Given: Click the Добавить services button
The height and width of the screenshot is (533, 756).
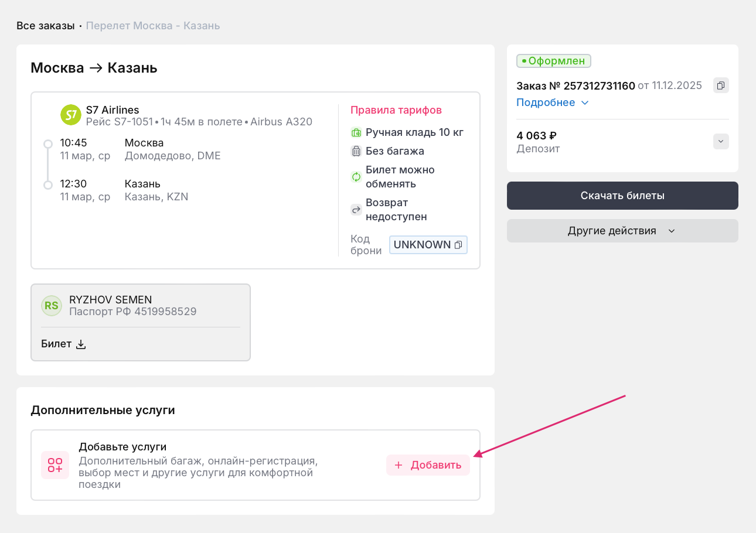Looking at the screenshot, I should tap(428, 465).
